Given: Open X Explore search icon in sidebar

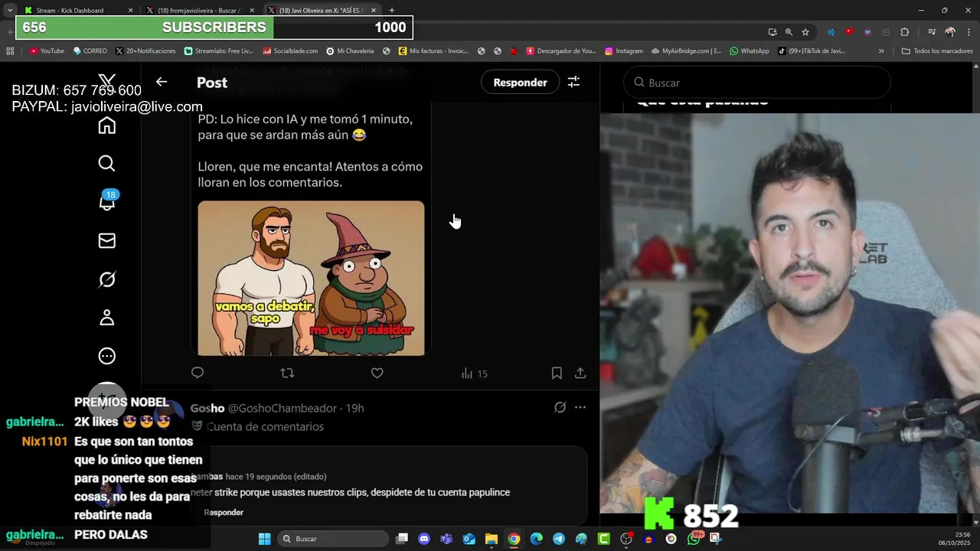Looking at the screenshot, I should (107, 164).
